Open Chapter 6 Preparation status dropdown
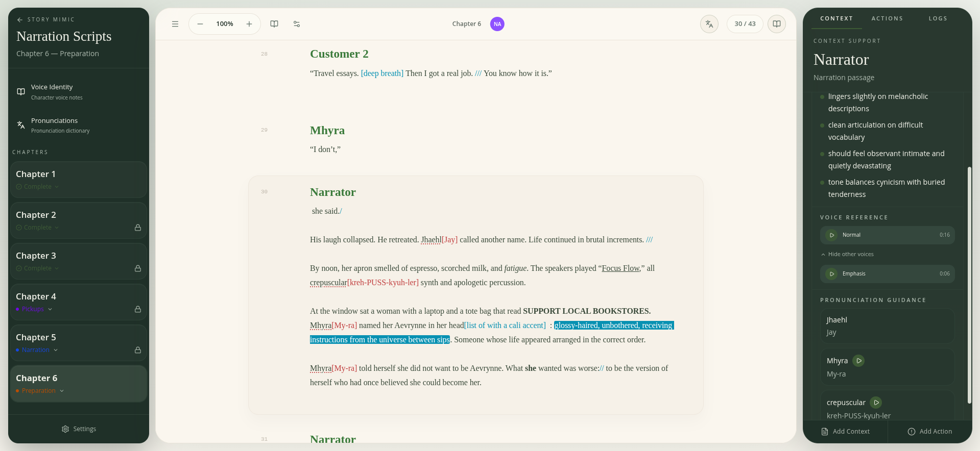The width and height of the screenshot is (980, 451). click(x=40, y=391)
